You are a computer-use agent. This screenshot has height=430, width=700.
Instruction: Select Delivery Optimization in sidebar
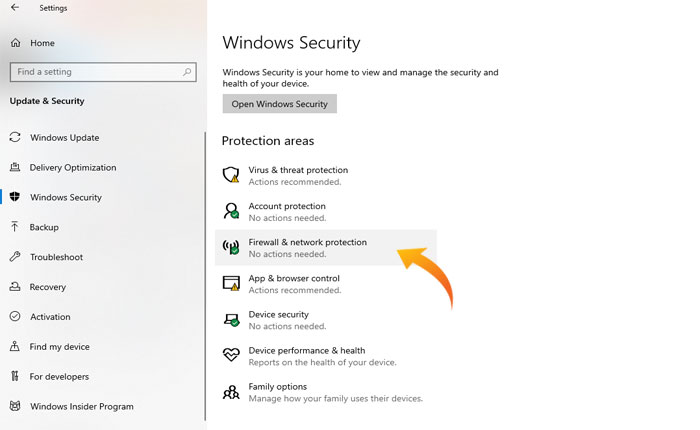(72, 167)
